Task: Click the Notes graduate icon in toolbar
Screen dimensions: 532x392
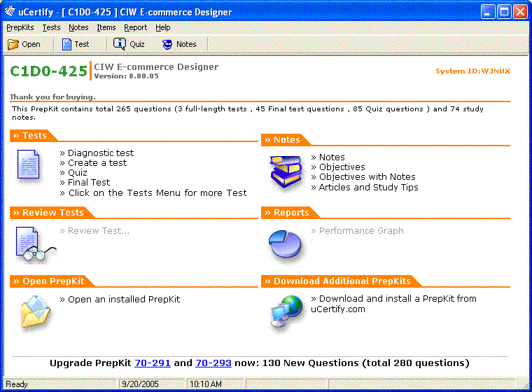Action: [167, 45]
